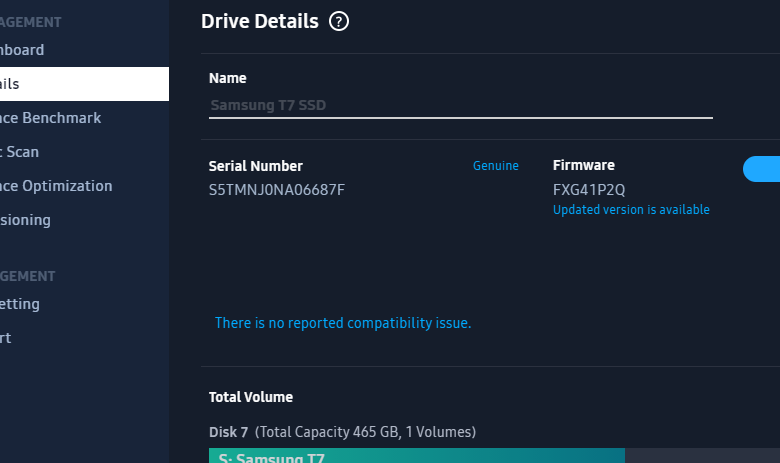
Task: Click the 'Updated version is available' link
Action: click(x=631, y=210)
